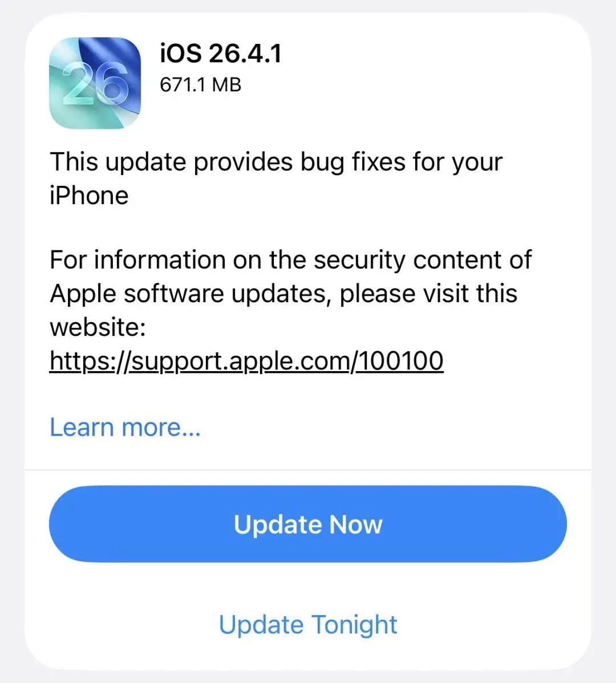Click the word iPhone in the description
This screenshot has height=683, width=616.
tap(90, 196)
